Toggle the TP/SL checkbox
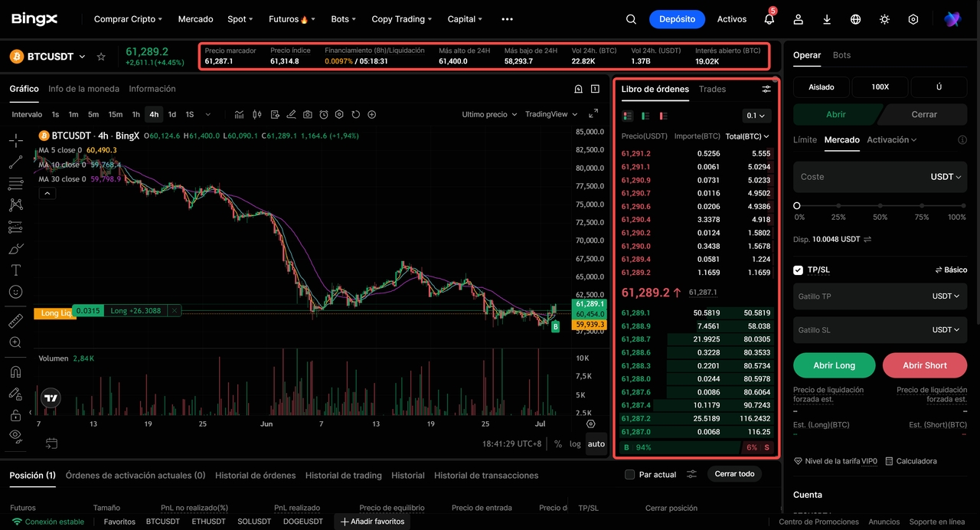Viewport: 980px width, 530px height. point(799,270)
